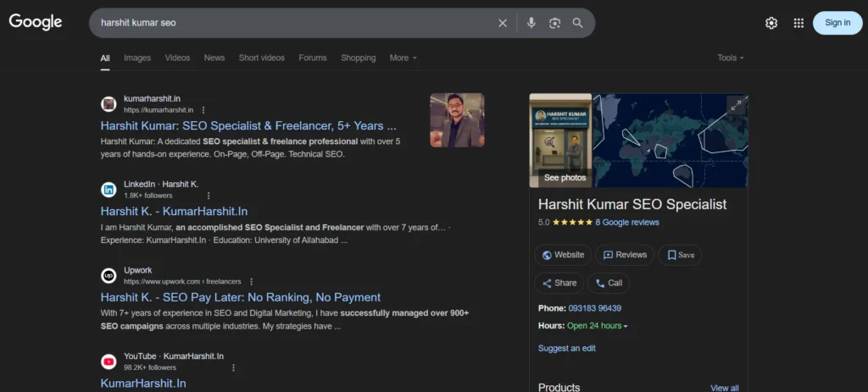Open the Tools dropdown

click(731, 58)
